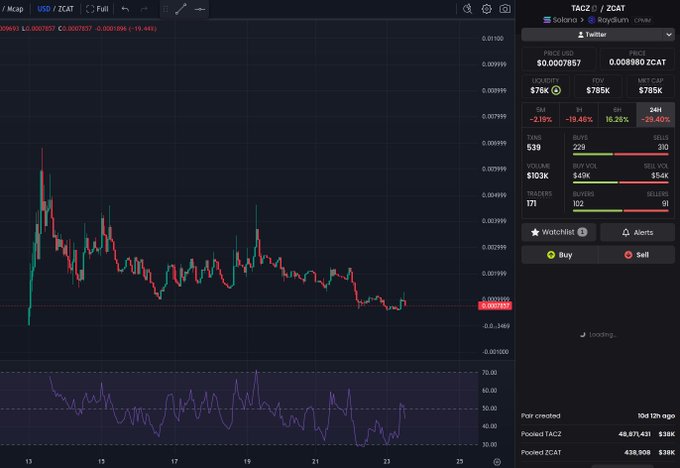Click the Pooled ZCAT amount row
The width and height of the screenshot is (680, 468).
click(598, 452)
